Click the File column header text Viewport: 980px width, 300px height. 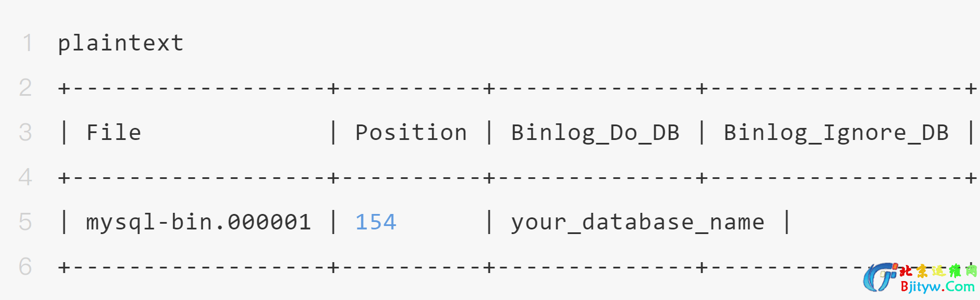[113, 133]
